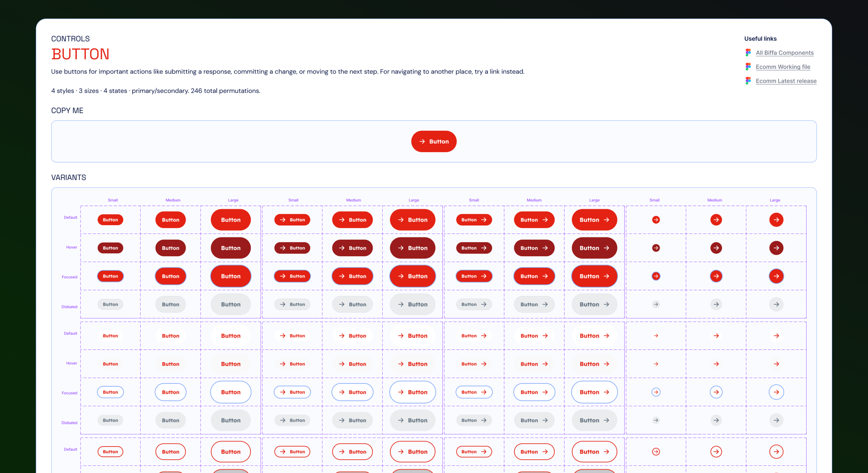The image size is (868, 473).
Task: Click ghost Default row Medium leading-arrow Button
Action: tap(352, 336)
